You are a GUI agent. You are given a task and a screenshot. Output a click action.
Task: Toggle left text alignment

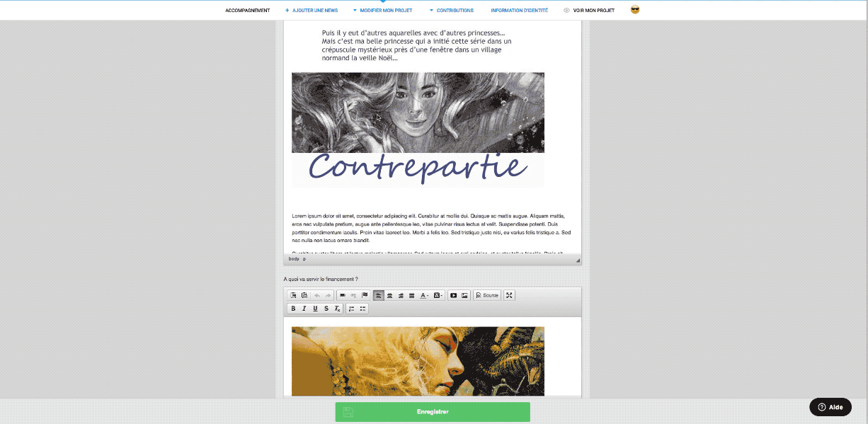tap(379, 295)
